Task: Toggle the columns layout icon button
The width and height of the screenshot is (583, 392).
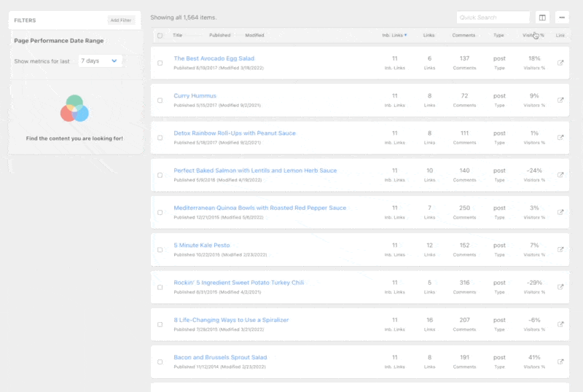Action: tap(542, 17)
